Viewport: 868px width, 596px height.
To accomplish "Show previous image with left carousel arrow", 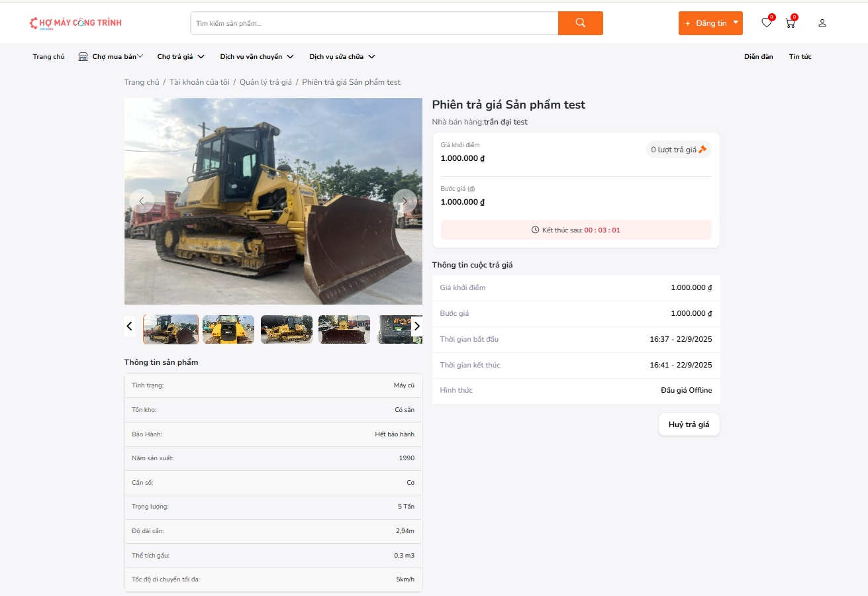I will pos(142,201).
